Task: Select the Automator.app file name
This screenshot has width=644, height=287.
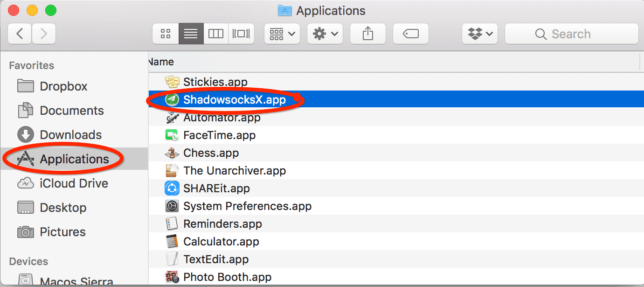Action: coord(222,118)
